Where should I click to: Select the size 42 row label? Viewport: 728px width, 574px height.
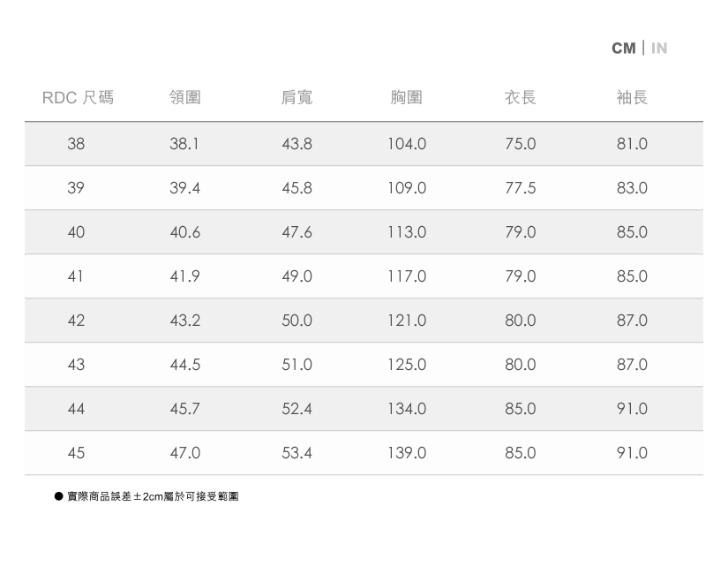coord(76,321)
